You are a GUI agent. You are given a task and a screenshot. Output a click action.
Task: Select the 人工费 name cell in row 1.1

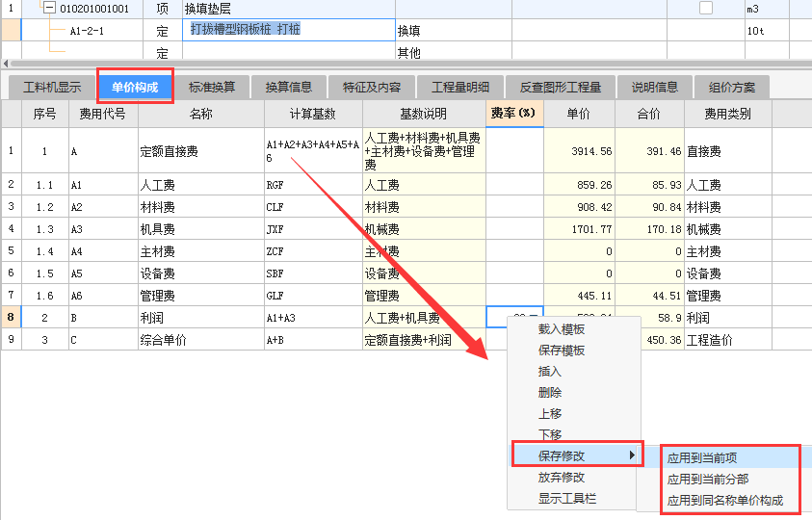tap(201, 184)
